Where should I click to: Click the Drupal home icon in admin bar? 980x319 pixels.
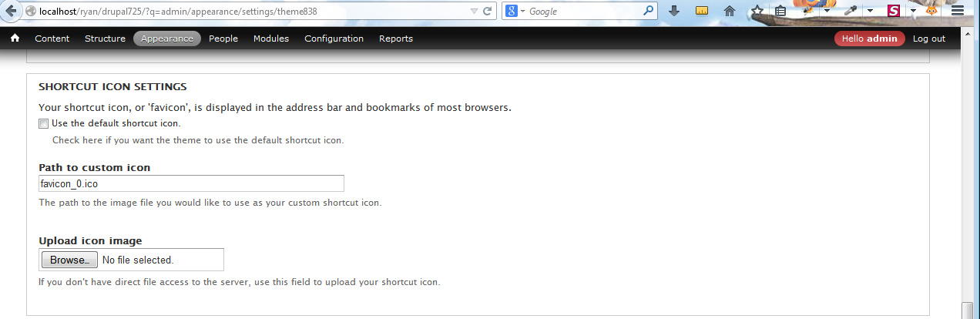point(15,39)
